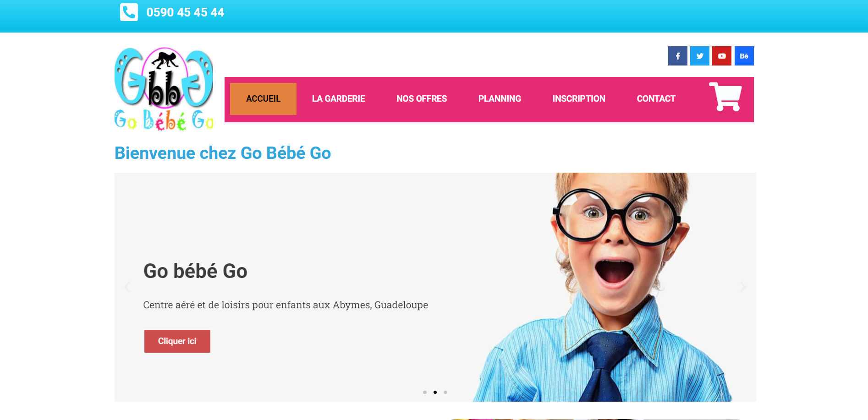Open the Twitter social link

coord(699,56)
